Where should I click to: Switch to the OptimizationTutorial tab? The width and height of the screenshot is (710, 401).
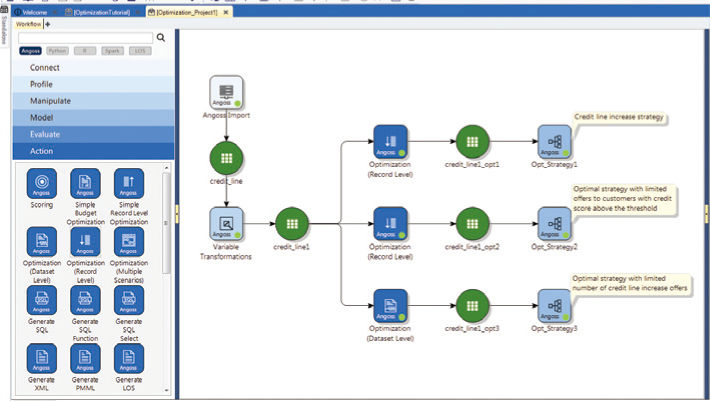102,12
